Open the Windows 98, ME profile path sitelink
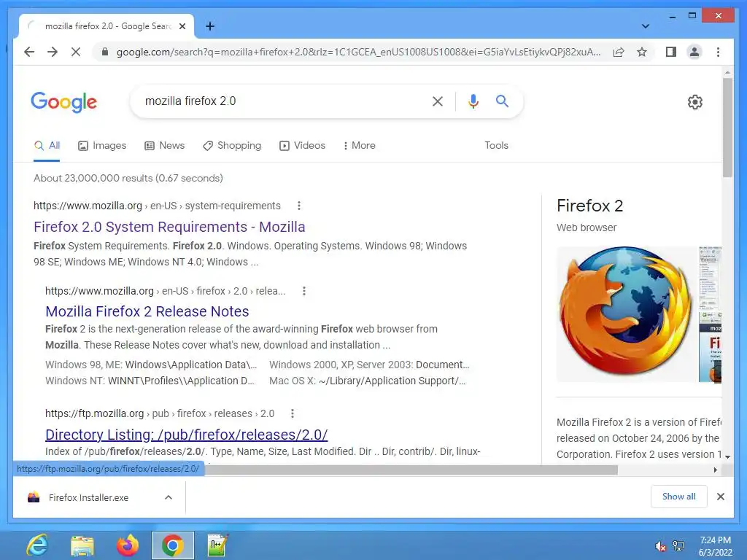The image size is (747, 560). (x=151, y=365)
